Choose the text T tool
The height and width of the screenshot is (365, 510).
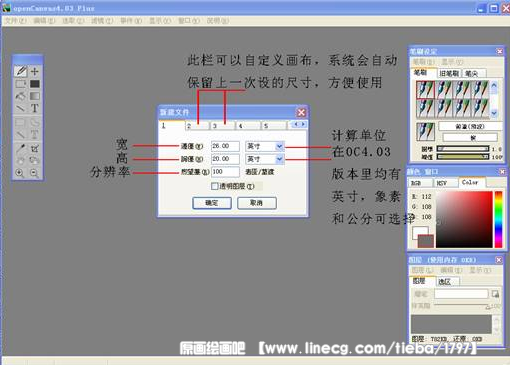[x=35, y=108]
